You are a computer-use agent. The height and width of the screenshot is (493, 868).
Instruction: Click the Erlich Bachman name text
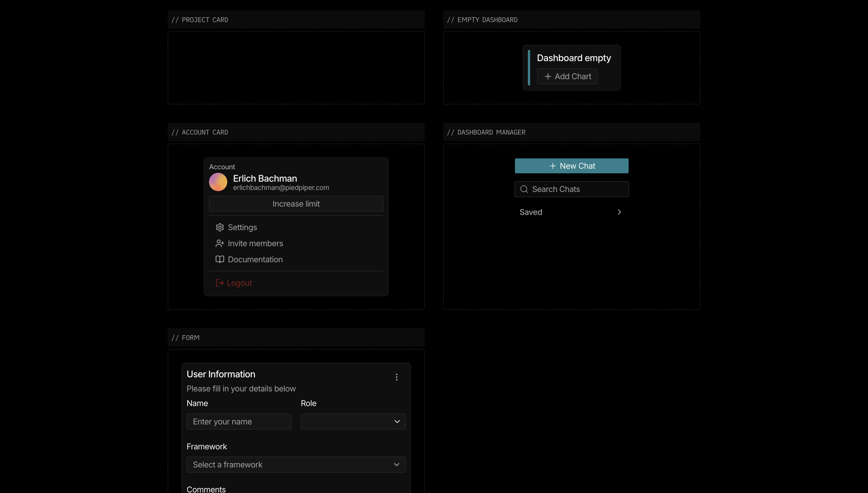(x=265, y=178)
